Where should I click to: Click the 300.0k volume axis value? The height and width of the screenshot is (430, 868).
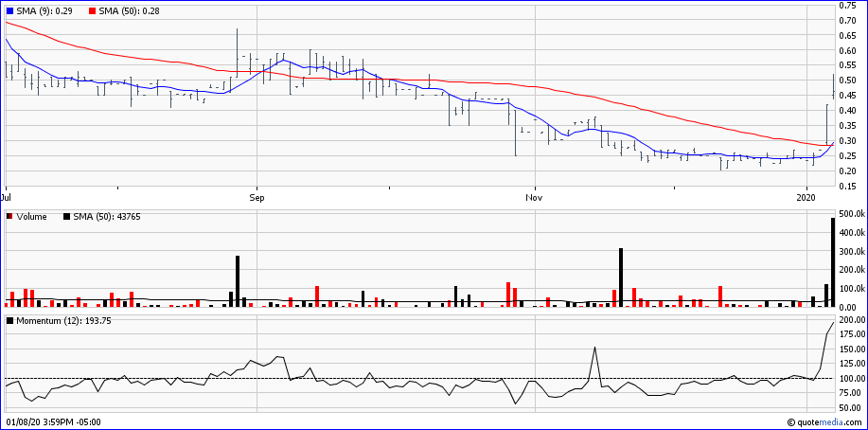coord(852,251)
